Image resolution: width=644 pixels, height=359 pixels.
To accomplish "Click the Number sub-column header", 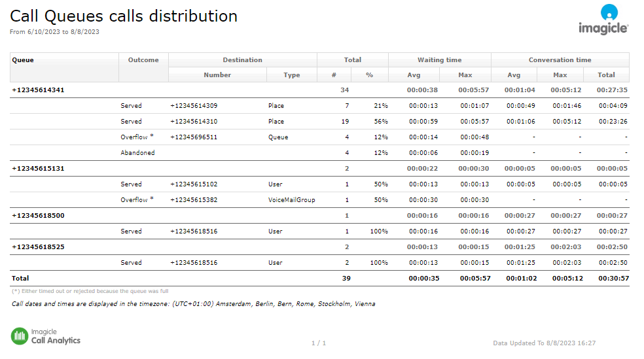I will 217,75.
